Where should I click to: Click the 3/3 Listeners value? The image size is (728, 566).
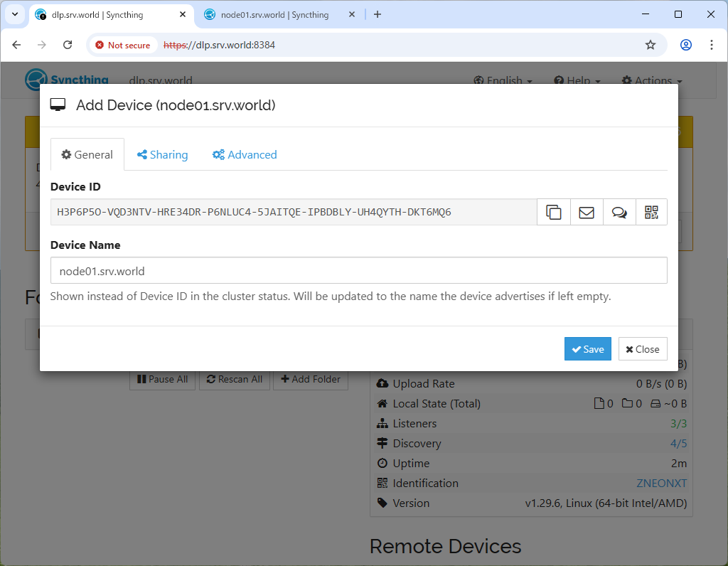click(x=678, y=424)
